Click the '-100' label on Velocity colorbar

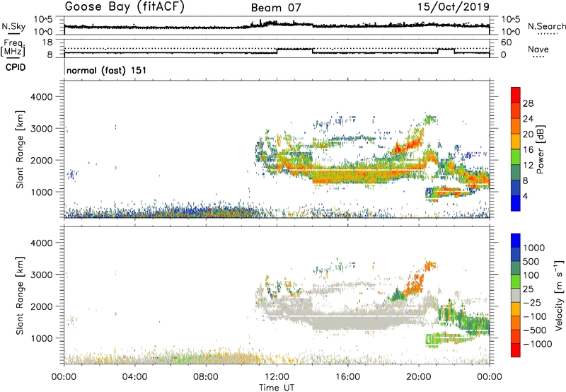(535, 316)
